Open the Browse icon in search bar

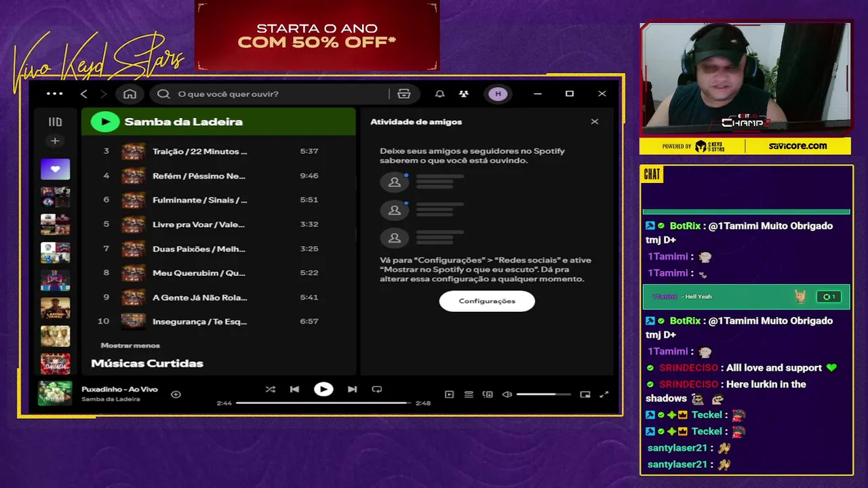coord(404,94)
